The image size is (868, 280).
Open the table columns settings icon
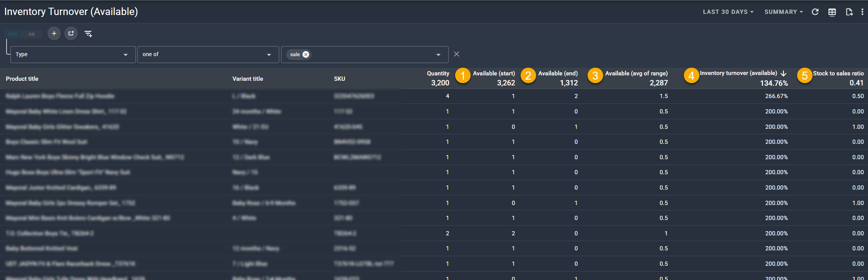[x=832, y=12]
